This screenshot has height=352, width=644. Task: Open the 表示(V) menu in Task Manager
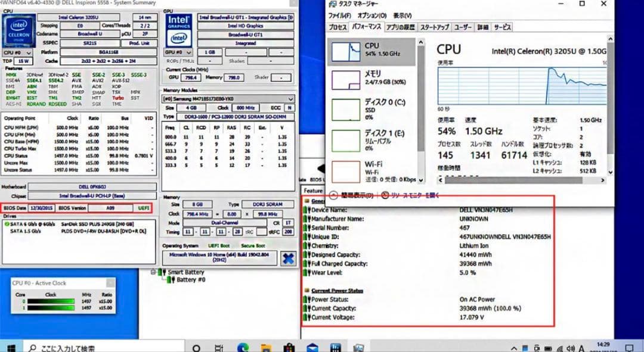[402, 15]
